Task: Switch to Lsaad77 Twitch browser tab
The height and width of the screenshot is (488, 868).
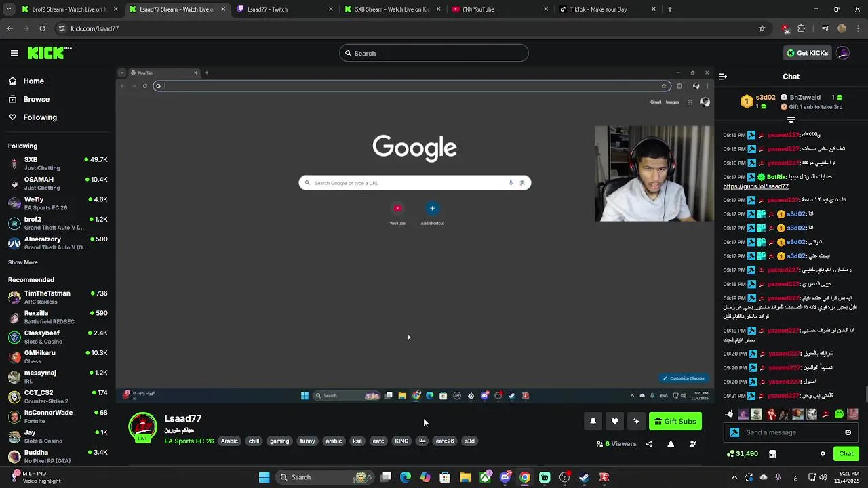Action: (285, 9)
